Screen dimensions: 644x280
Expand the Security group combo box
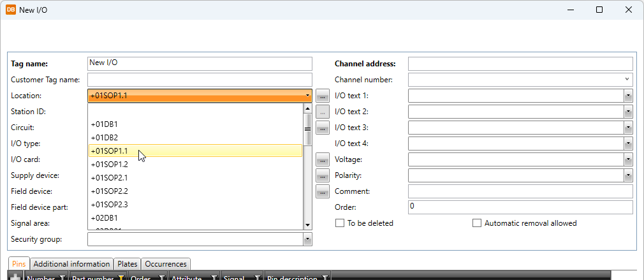(x=307, y=239)
